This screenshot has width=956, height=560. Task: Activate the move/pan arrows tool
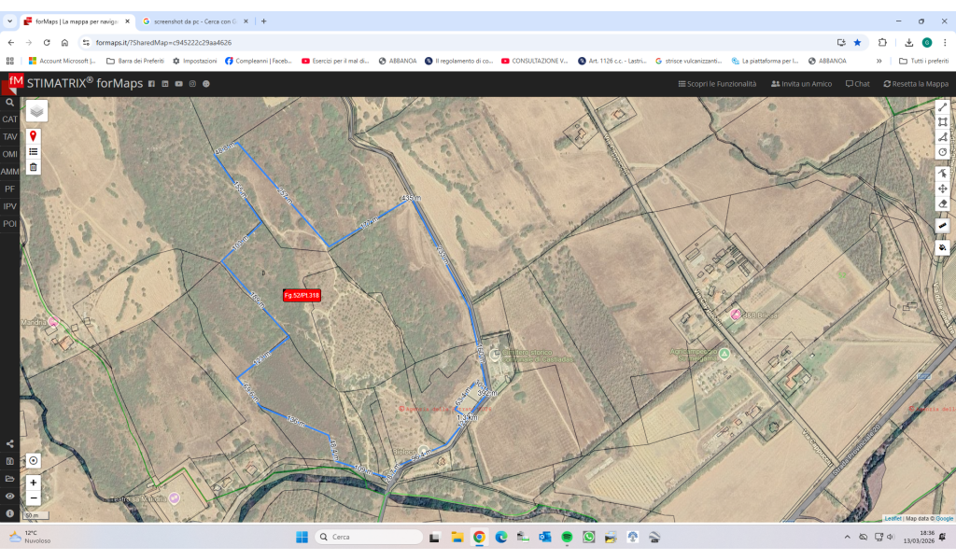pos(942,188)
